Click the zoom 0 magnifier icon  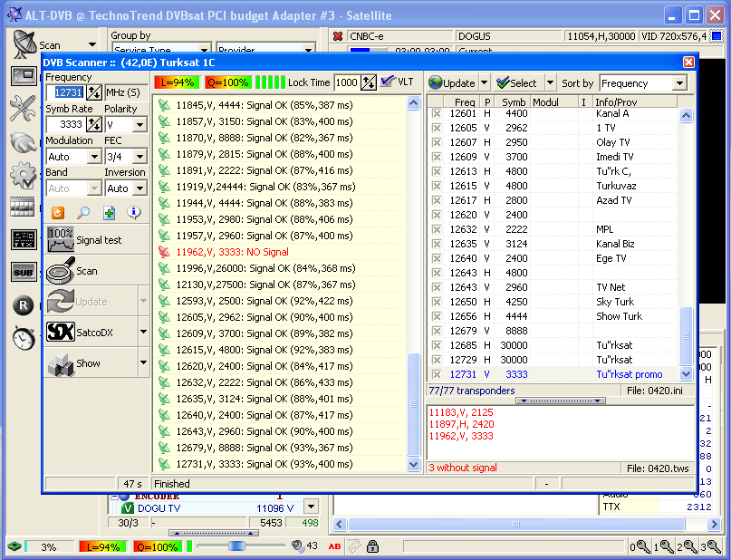(640, 546)
